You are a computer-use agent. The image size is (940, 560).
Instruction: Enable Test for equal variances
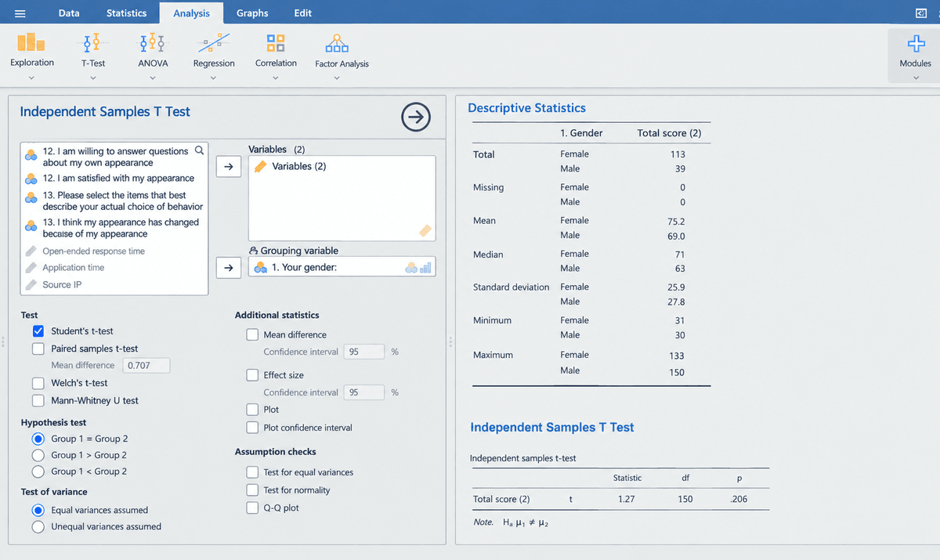[x=252, y=472]
